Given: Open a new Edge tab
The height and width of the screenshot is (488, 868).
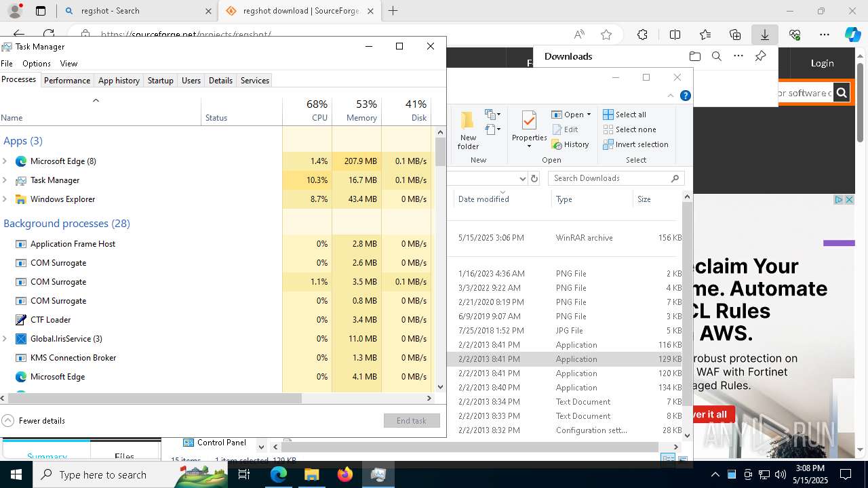Looking at the screenshot, I should (393, 11).
